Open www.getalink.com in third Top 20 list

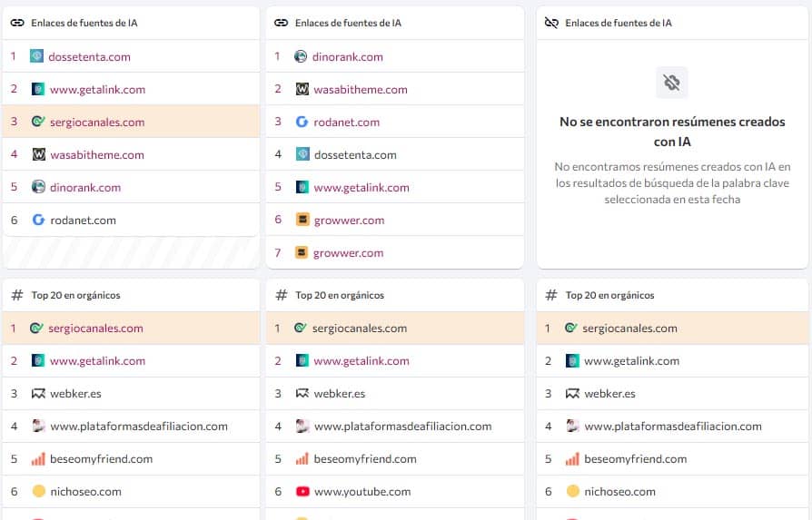click(x=632, y=360)
